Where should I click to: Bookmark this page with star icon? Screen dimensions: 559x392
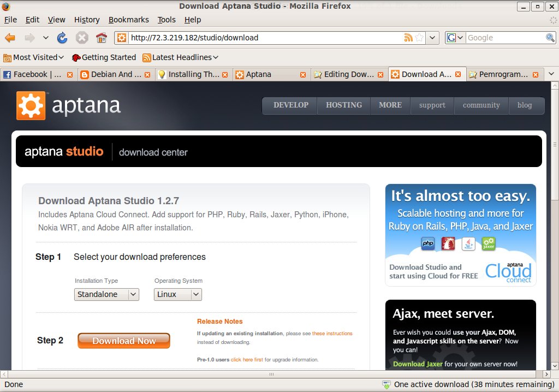(x=419, y=38)
